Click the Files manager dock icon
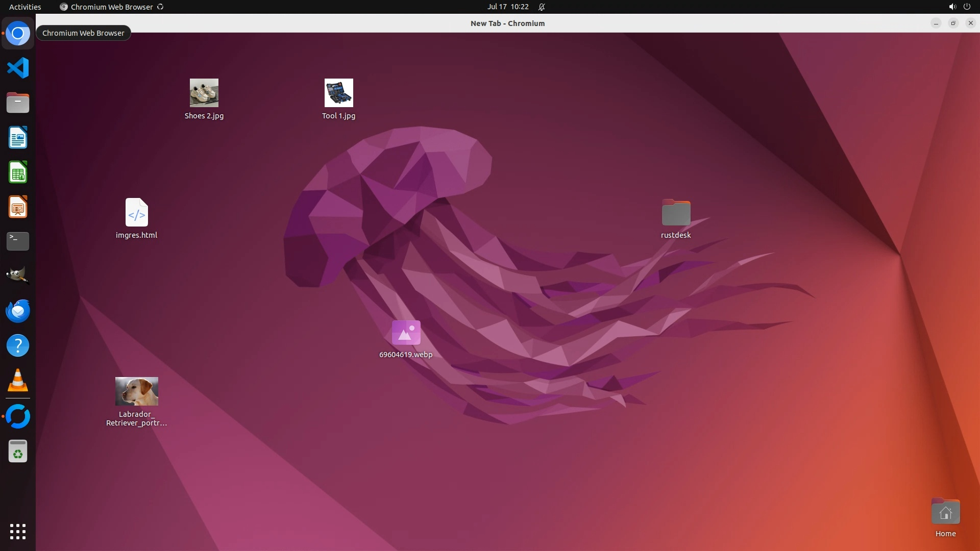This screenshot has height=551, width=980. pos(18,103)
